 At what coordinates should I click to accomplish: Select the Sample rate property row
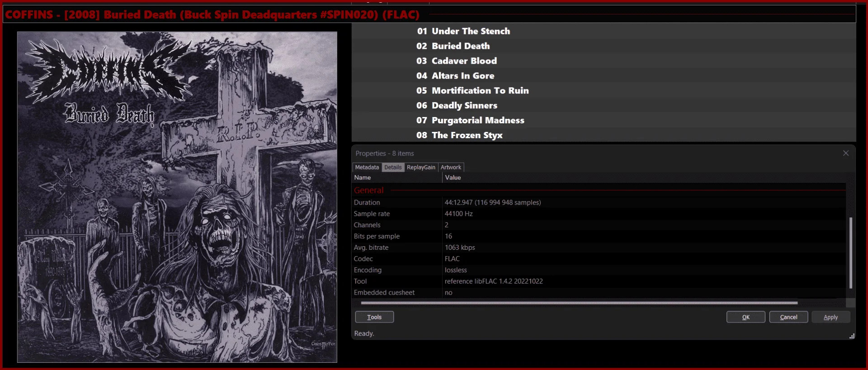click(x=599, y=214)
